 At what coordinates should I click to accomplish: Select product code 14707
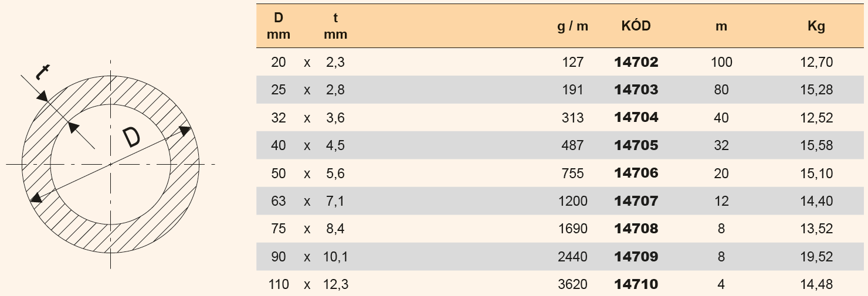pyautogui.click(x=636, y=201)
